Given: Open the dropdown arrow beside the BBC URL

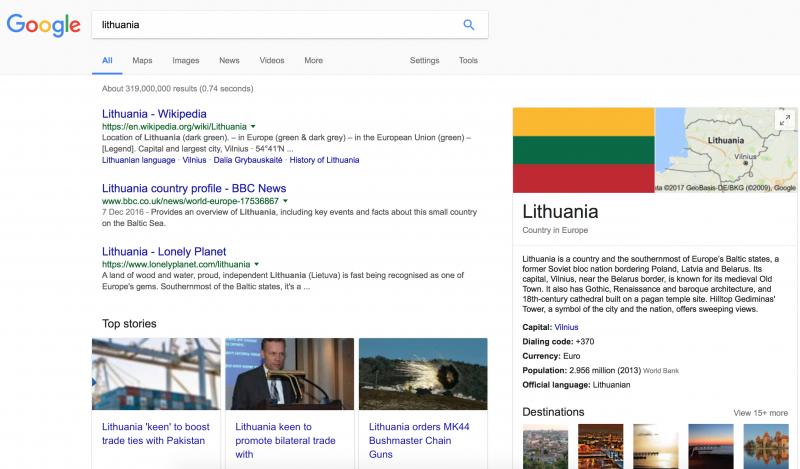Looking at the screenshot, I should click(285, 201).
